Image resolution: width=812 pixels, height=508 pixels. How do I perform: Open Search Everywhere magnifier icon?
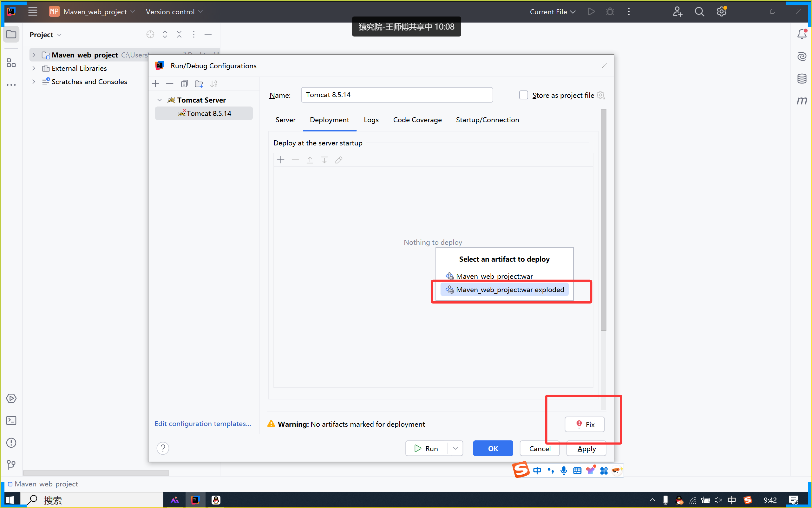(699, 12)
